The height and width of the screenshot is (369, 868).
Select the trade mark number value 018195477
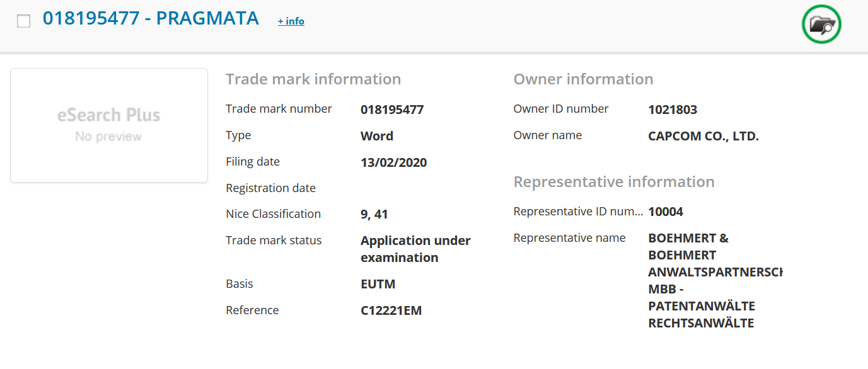pos(392,110)
